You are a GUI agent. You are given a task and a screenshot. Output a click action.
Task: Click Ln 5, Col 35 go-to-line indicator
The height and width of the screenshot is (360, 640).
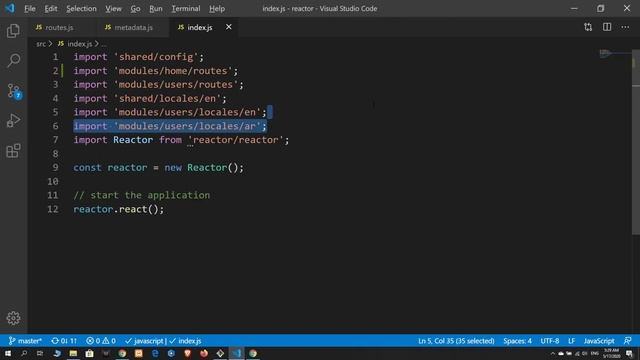[x=456, y=341]
